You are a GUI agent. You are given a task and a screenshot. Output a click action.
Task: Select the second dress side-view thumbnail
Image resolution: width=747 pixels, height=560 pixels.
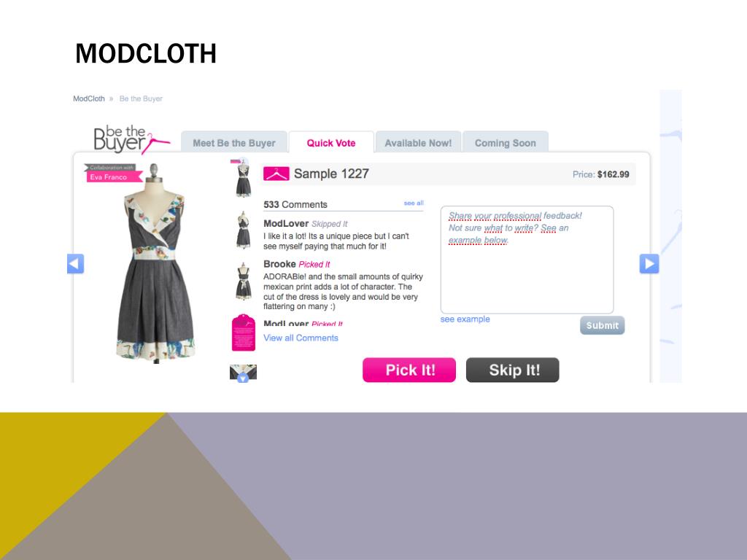point(244,230)
